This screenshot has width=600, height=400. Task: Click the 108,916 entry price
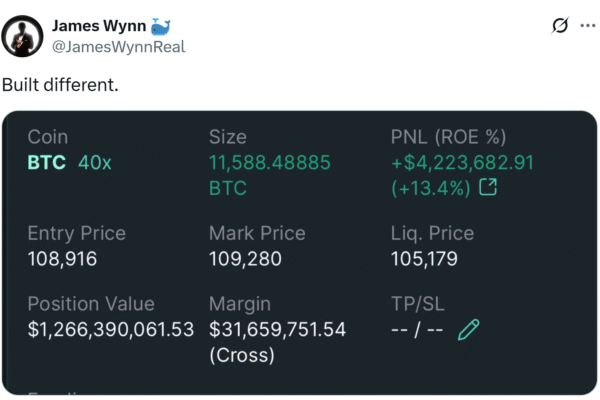[62, 259]
